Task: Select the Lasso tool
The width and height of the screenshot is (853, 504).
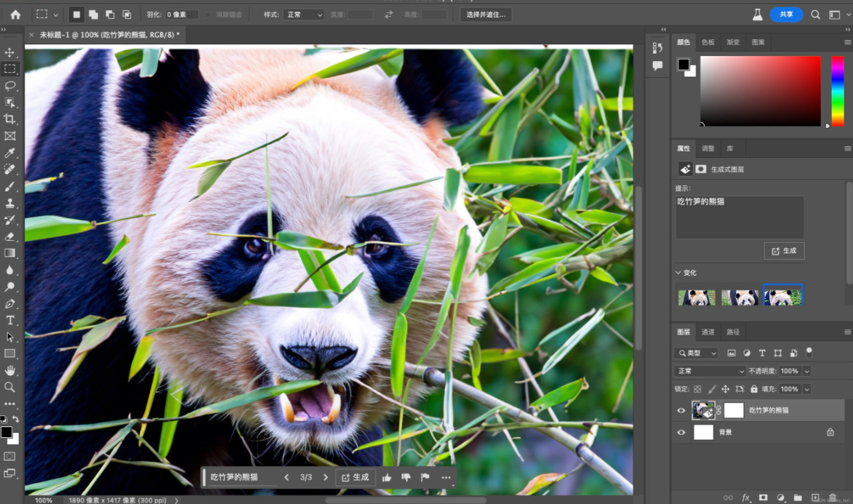Action: click(x=9, y=86)
